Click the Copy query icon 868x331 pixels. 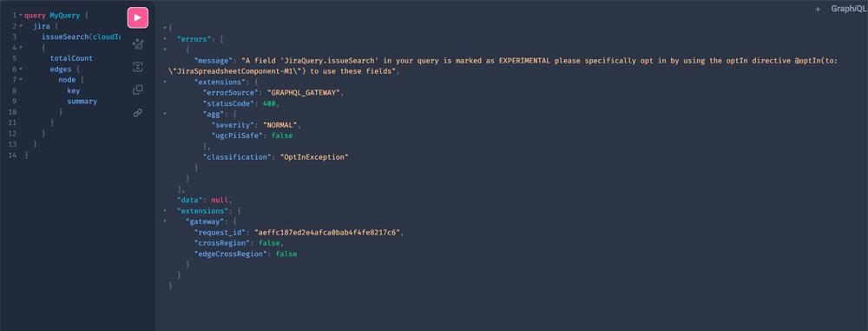tap(138, 89)
